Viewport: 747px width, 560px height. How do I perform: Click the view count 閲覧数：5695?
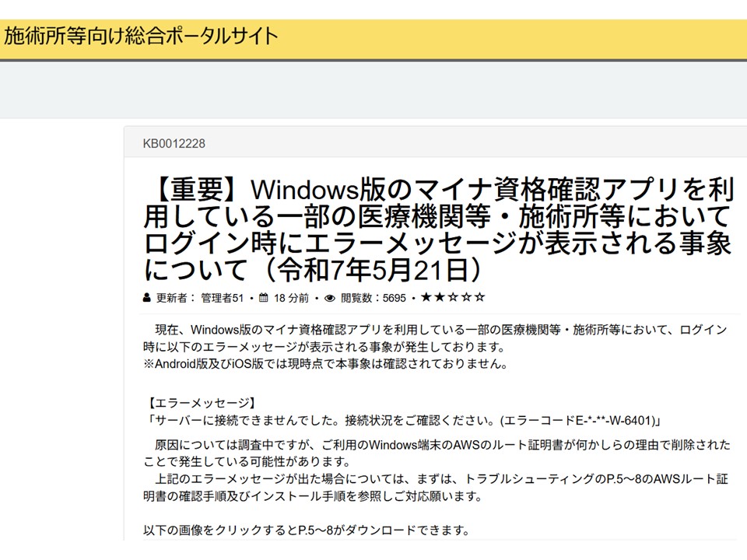pyautogui.click(x=373, y=298)
